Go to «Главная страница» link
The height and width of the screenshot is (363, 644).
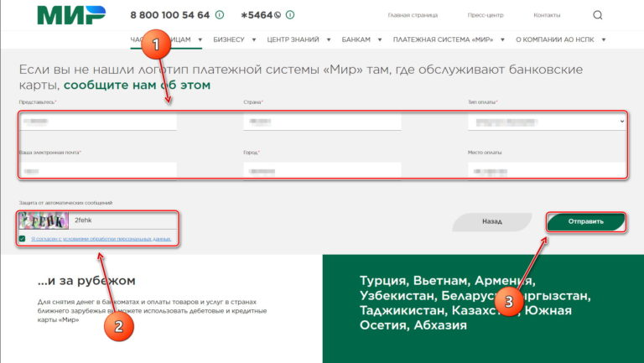pyautogui.click(x=412, y=15)
